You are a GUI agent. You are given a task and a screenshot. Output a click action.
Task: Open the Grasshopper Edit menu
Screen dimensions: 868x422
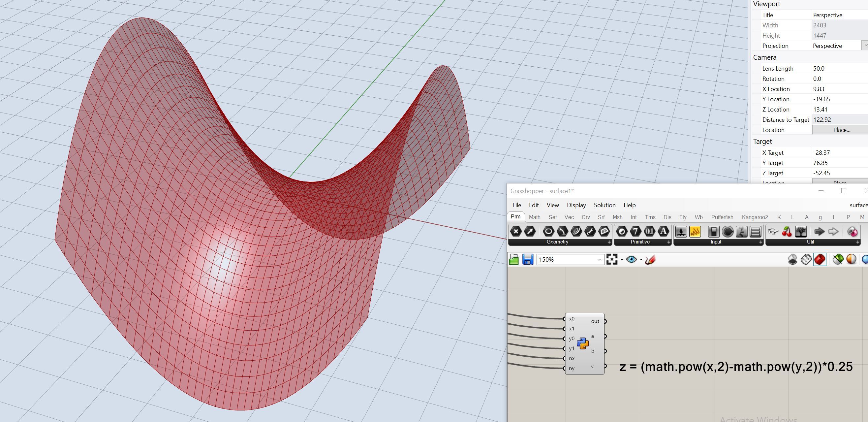click(x=534, y=205)
